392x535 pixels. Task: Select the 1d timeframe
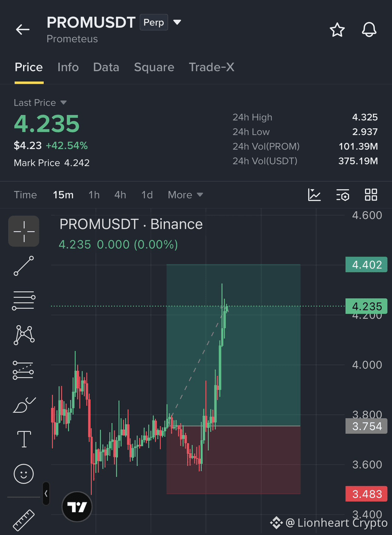pos(147,195)
